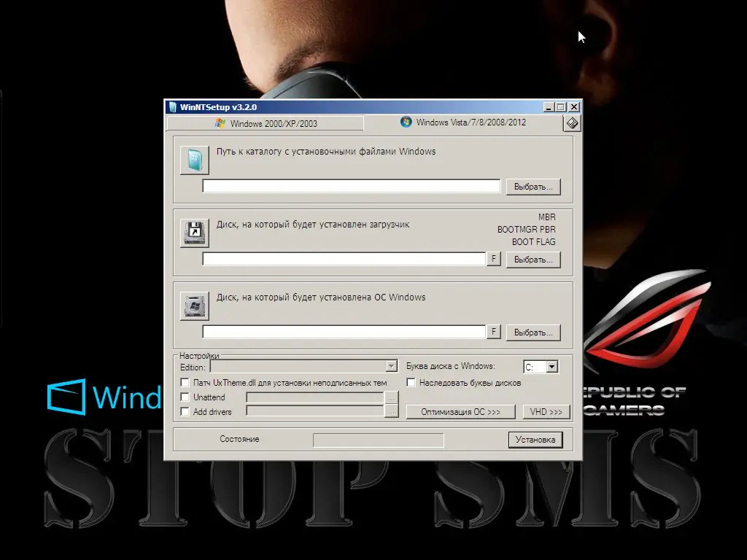Click the BOOTMGR PBR status label

click(x=526, y=230)
